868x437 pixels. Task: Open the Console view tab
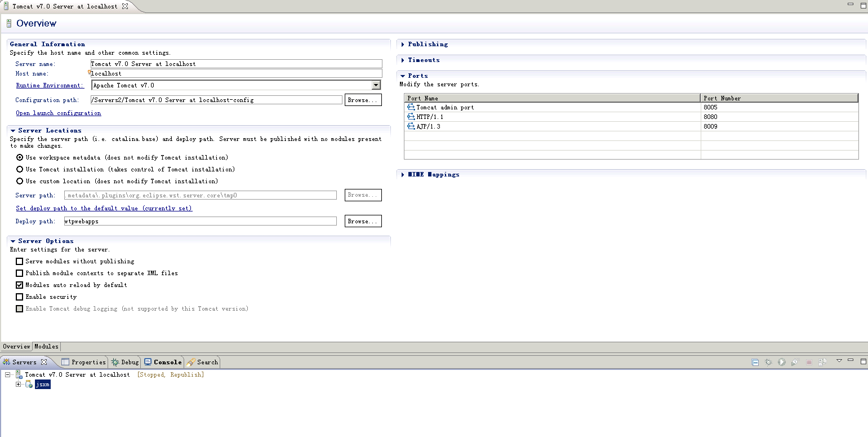tap(163, 362)
